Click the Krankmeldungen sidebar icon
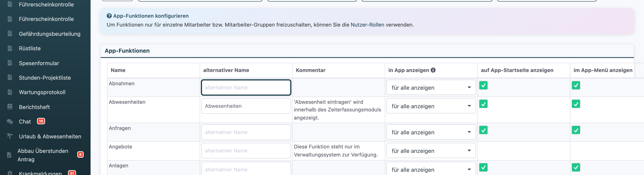Screen dimensions: 644x175 [10, 173]
